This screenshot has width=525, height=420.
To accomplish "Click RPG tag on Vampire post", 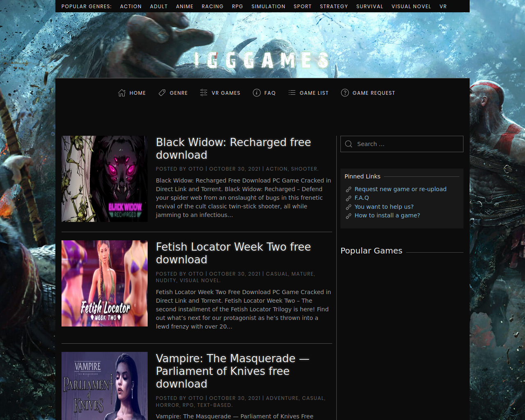I will 188,405.
